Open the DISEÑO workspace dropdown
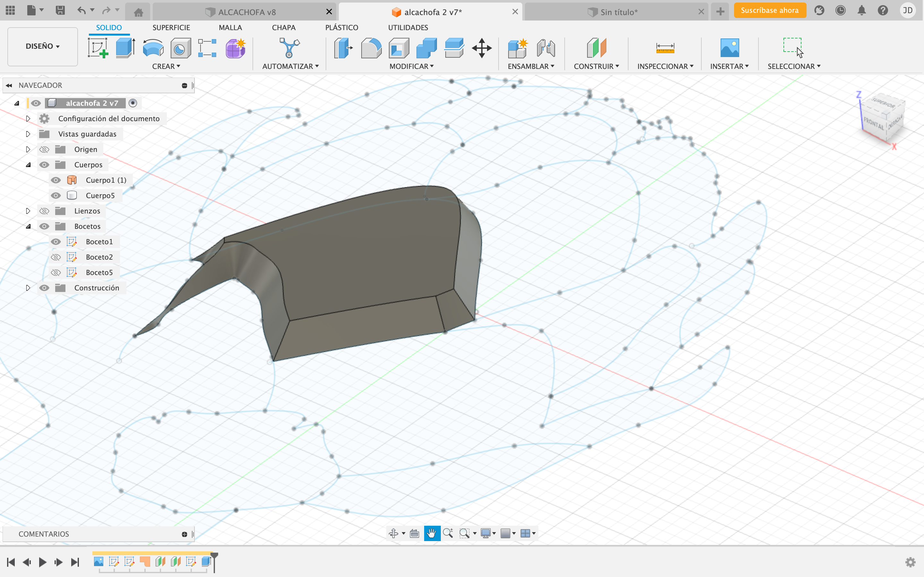 [x=42, y=46]
